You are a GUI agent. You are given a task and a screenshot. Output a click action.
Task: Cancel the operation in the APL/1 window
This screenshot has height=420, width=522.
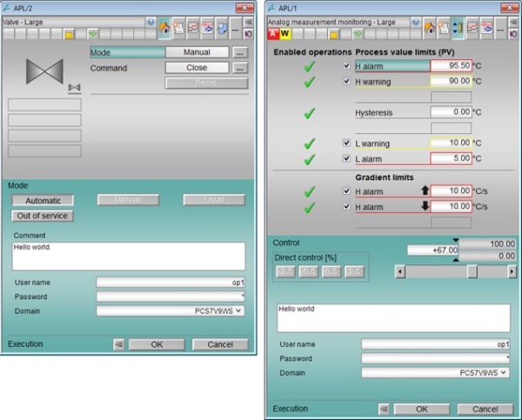[485, 409]
